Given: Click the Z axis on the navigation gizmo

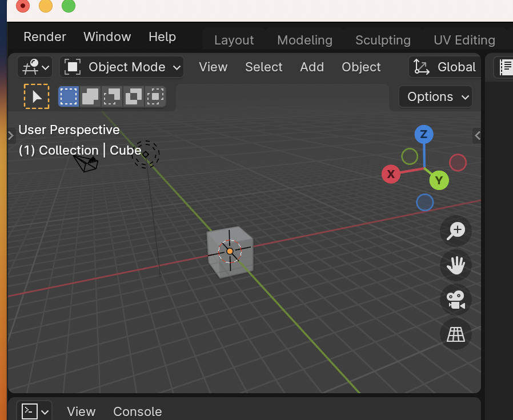Looking at the screenshot, I should click(x=424, y=134).
